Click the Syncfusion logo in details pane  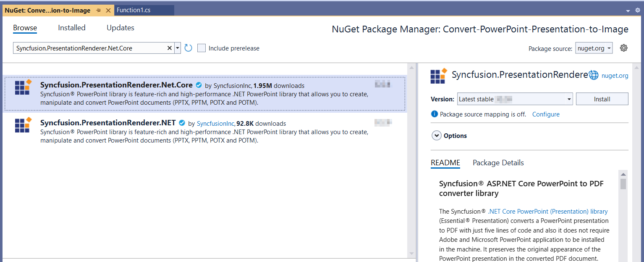pyautogui.click(x=439, y=76)
